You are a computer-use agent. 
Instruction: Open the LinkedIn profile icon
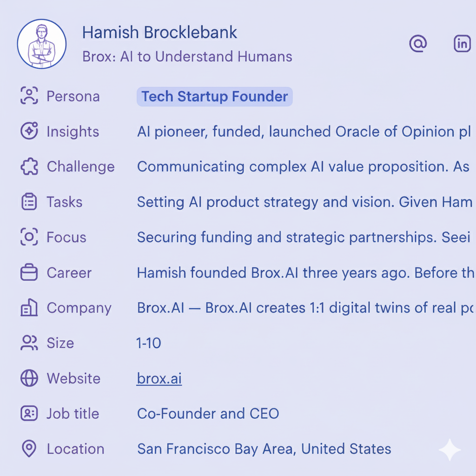462,44
